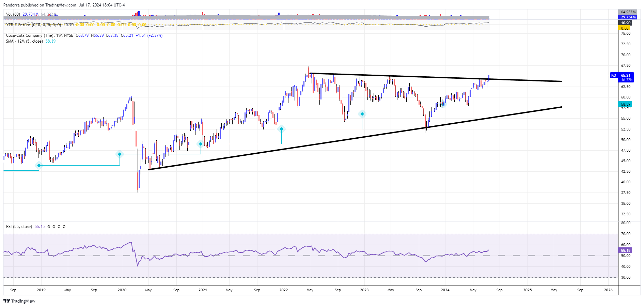644x307 pixels.
Task: Click the TradingView logo at bottom left
Action: [x=19, y=301]
